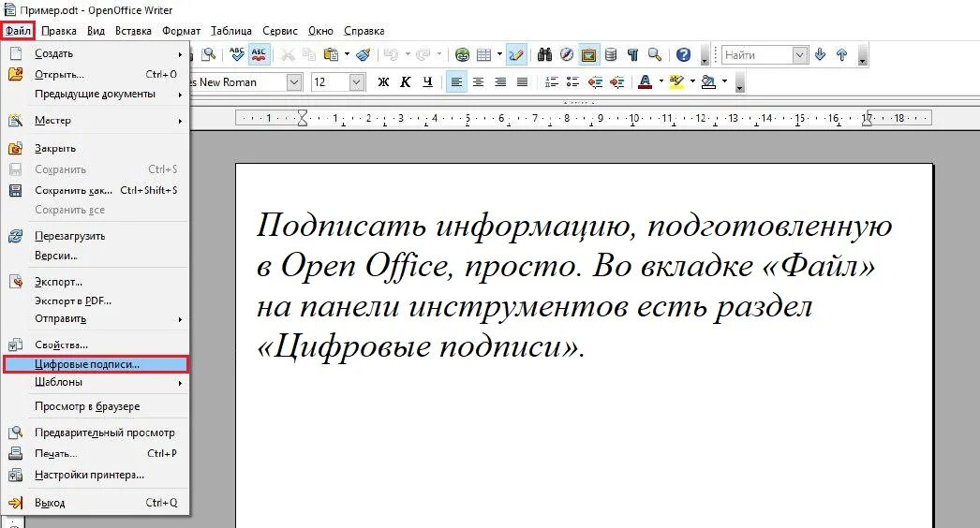Run spelling and grammar check

237,55
